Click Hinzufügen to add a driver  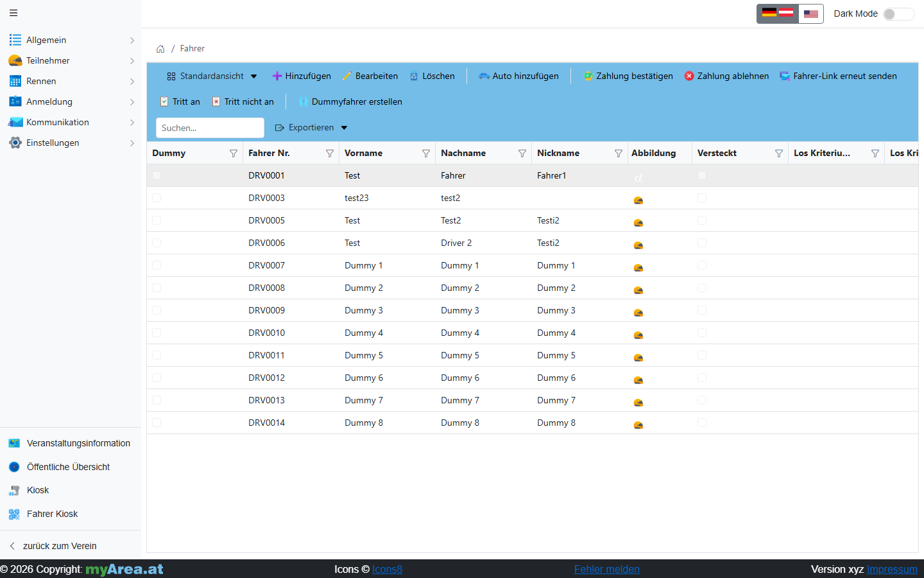coord(302,76)
